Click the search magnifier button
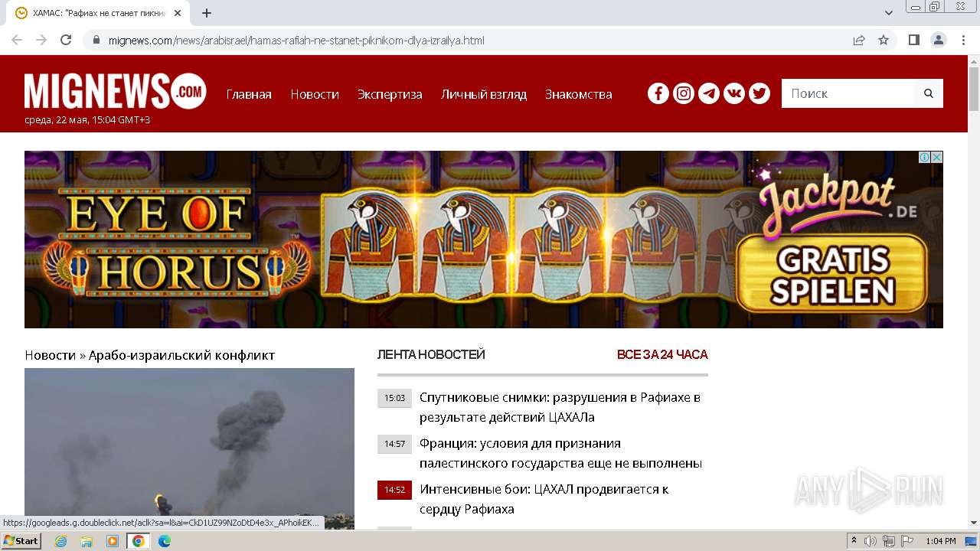This screenshot has height=551, width=980. (929, 93)
